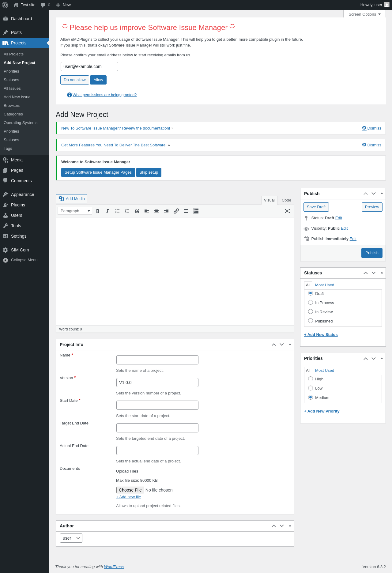Click Save Draft button
Screen dimensions: 392x573
(x=316, y=207)
